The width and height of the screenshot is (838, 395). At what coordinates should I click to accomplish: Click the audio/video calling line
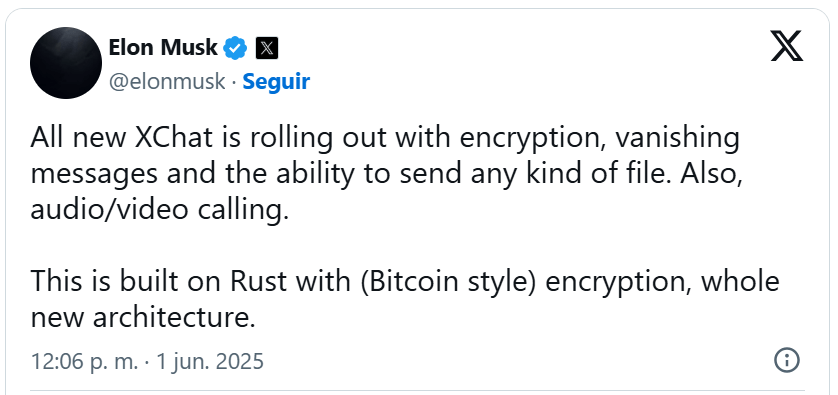(159, 211)
